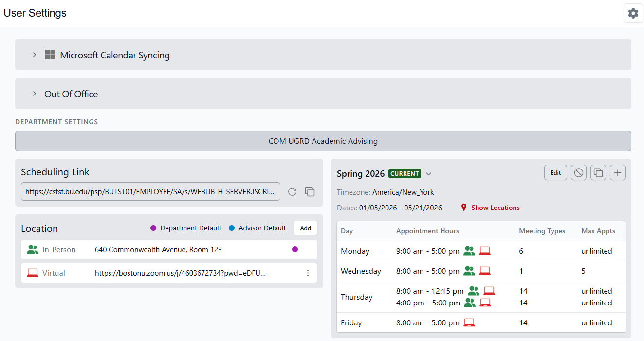Viewport: 644px width, 341px height.
Task: Click the In-Person people icon in Location
Action: tap(33, 249)
